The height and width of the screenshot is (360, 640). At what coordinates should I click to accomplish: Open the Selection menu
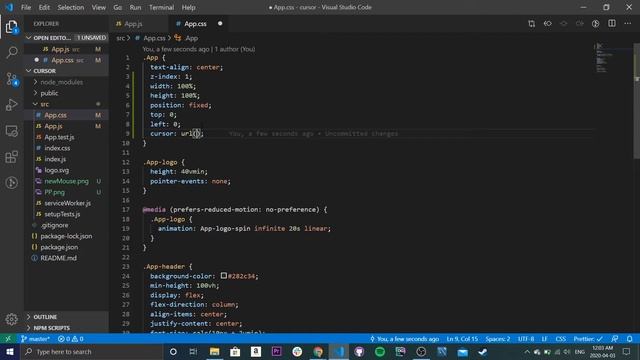click(71, 7)
